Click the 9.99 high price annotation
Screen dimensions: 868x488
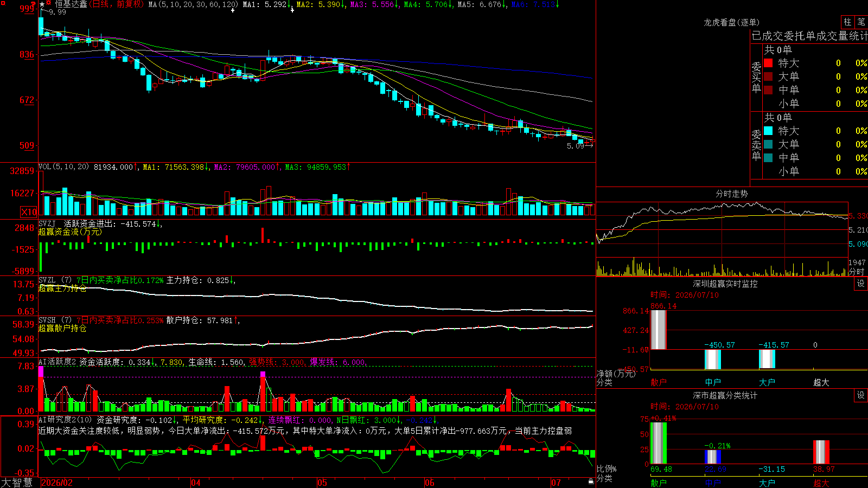(58, 12)
